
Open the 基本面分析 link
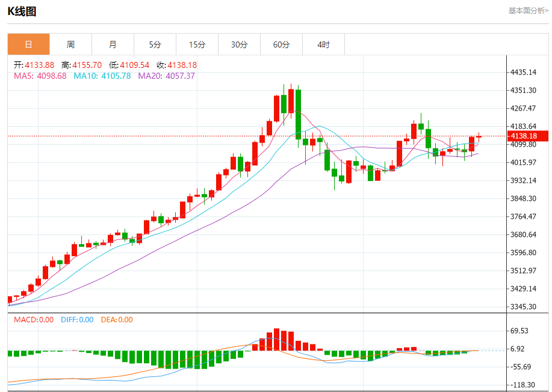(x=528, y=10)
